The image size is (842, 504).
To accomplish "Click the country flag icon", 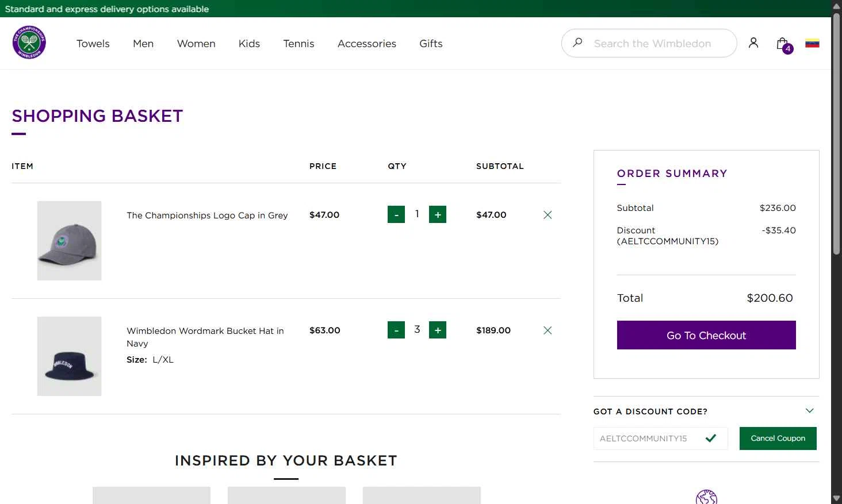I will pos(812,43).
